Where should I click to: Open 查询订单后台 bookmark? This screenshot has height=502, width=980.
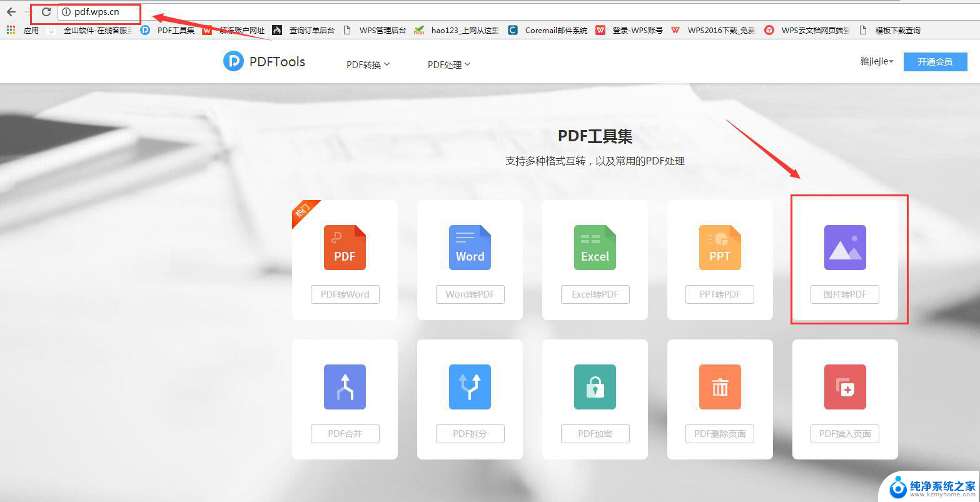coord(303,30)
